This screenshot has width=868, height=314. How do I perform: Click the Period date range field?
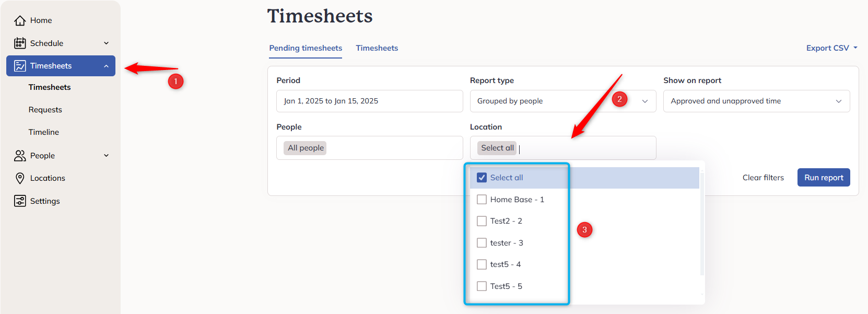pyautogui.click(x=370, y=101)
